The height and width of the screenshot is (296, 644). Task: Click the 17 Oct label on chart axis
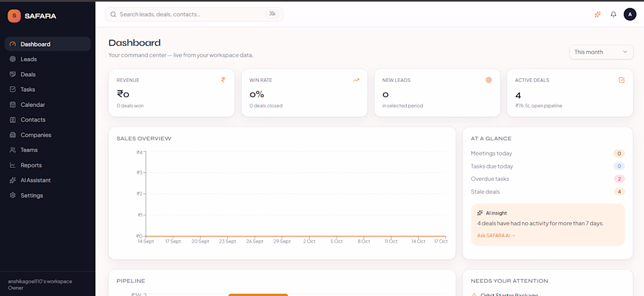[441, 242]
